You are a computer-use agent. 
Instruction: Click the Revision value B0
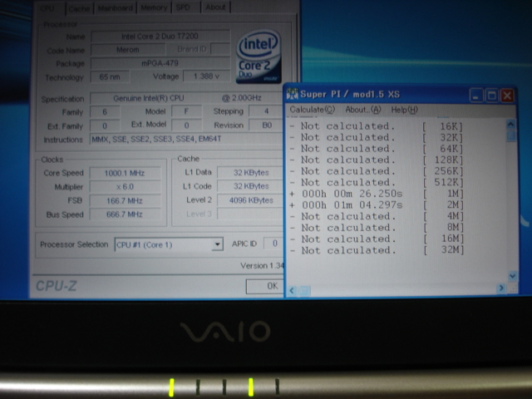[266, 125]
